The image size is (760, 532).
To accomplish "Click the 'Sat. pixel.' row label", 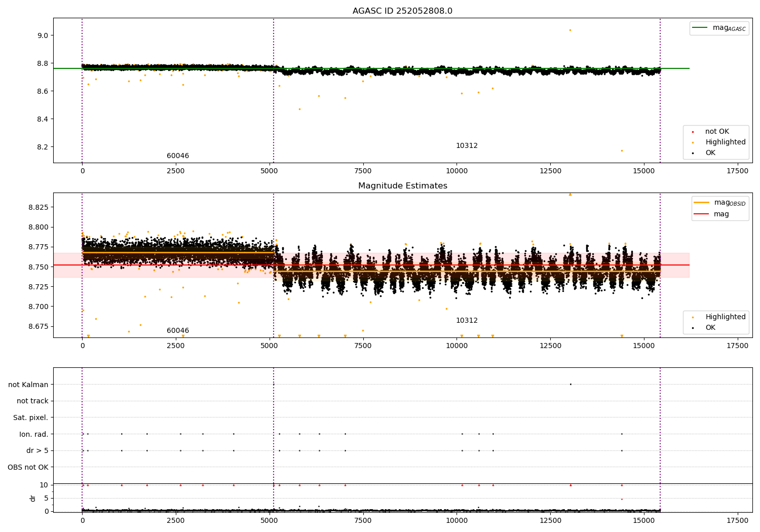I will click(x=31, y=418).
